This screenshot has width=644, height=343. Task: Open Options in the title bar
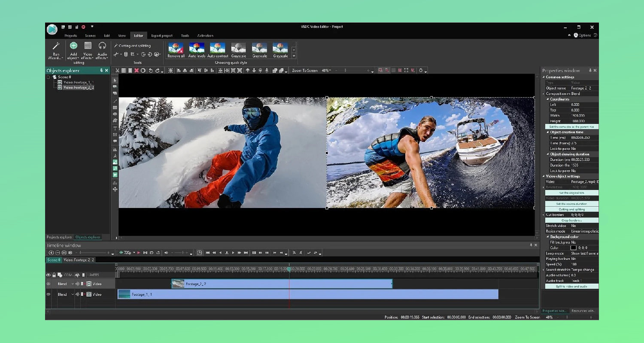pos(582,35)
